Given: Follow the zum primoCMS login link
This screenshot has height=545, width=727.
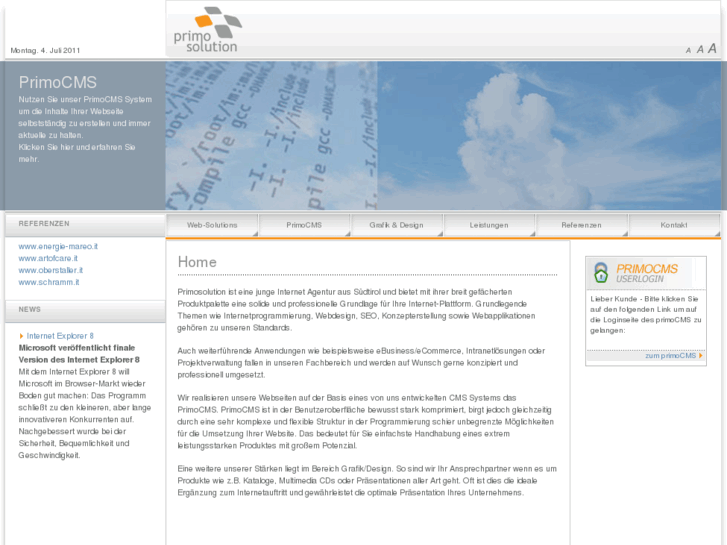Looking at the screenshot, I should [670, 355].
